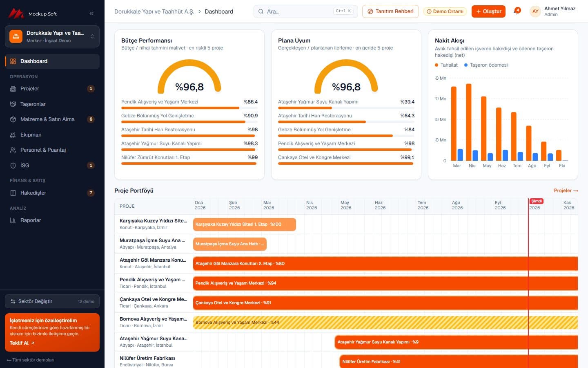Click the Demo Ortamı badge
This screenshot has height=368, width=588.
click(445, 11)
